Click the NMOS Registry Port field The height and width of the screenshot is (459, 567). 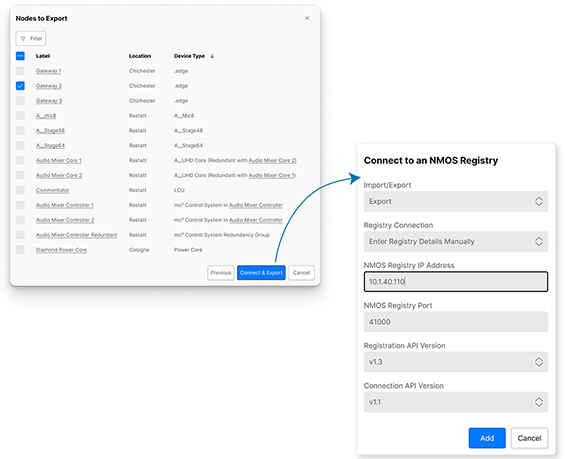456,322
